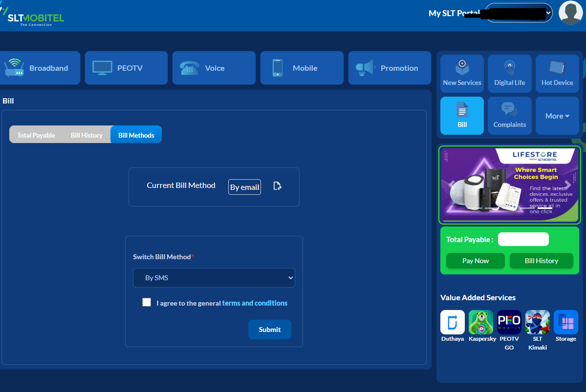The width and height of the screenshot is (586, 392).
Task: Open the Digital Life tile
Action: (510, 74)
